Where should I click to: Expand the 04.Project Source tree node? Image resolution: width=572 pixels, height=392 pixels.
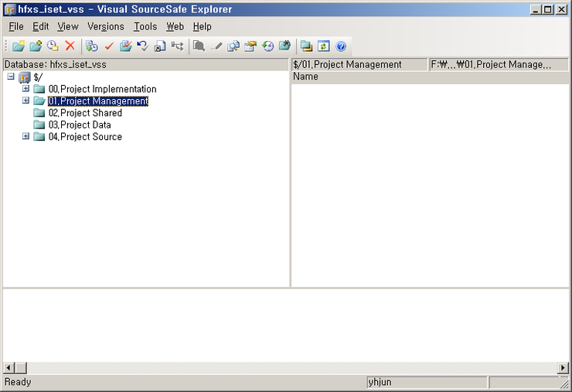pyautogui.click(x=26, y=137)
